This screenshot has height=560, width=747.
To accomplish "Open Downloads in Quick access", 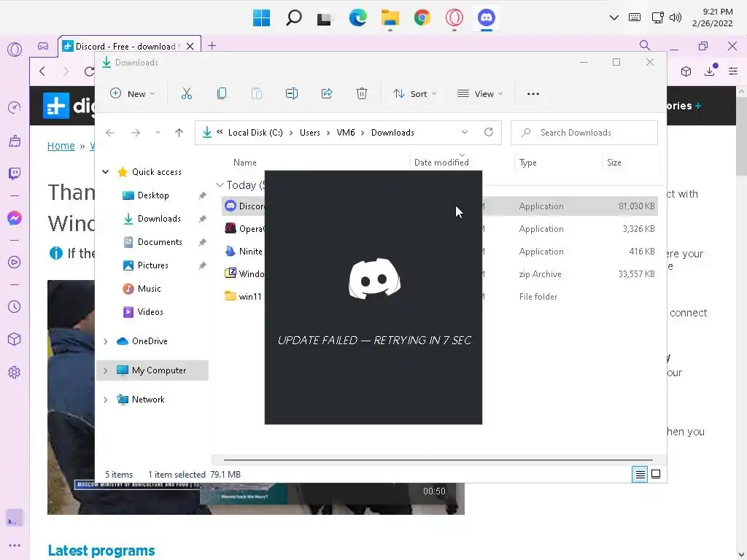I will [x=159, y=219].
